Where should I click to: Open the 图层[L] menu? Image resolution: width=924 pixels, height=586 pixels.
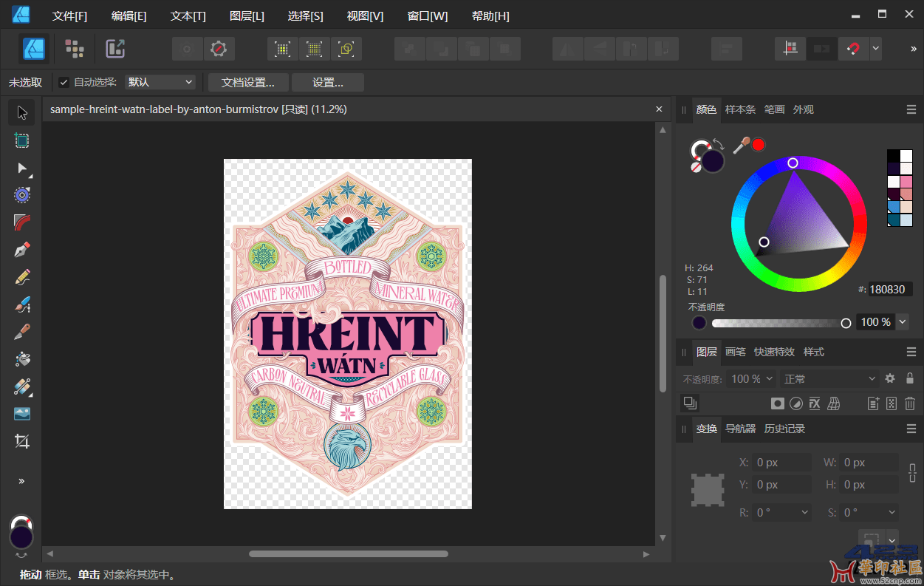(247, 16)
